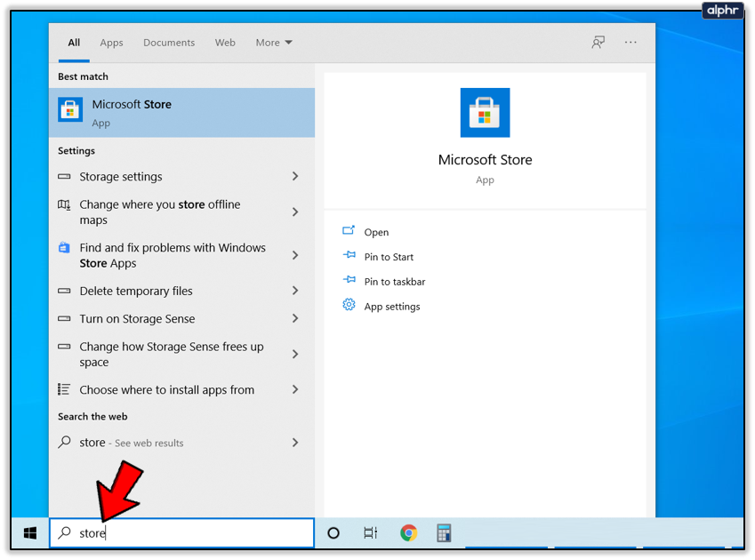Switch to the Documents tab

click(x=169, y=43)
